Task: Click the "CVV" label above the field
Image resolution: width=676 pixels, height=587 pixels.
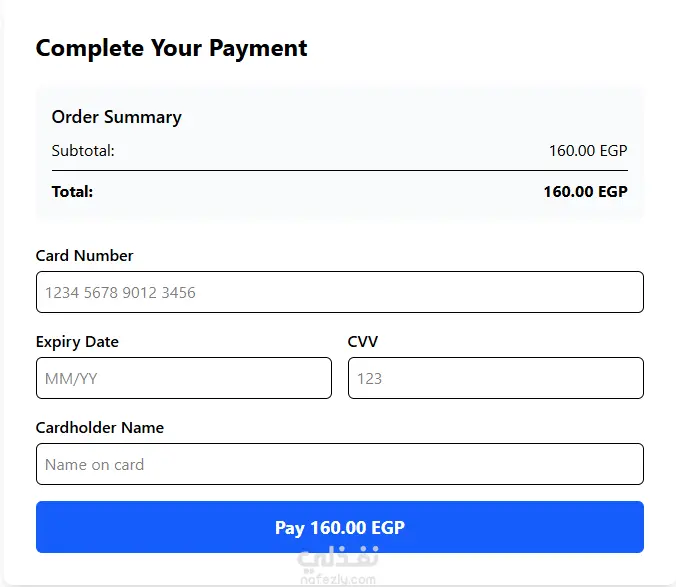Action: tap(363, 342)
